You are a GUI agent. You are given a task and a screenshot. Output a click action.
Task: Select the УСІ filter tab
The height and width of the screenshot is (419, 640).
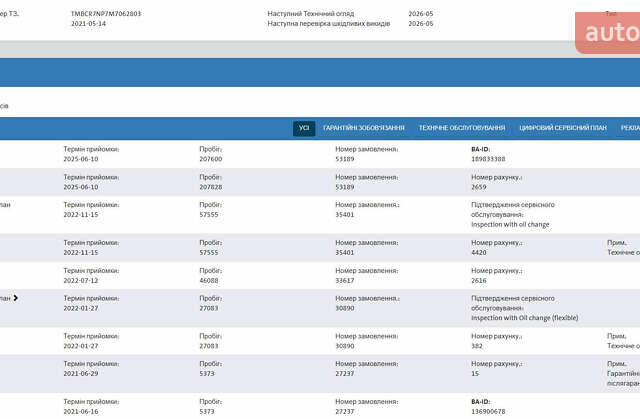click(x=304, y=128)
